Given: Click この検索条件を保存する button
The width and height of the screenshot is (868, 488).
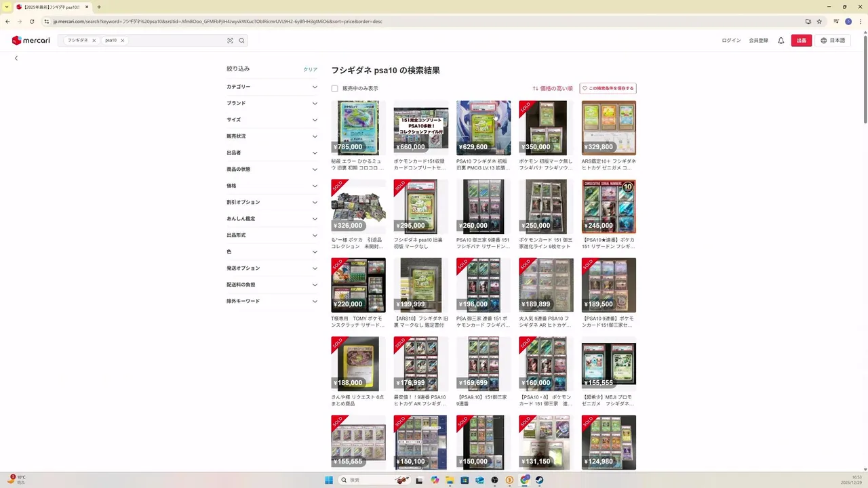Looking at the screenshot, I should pyautogui.click(x=608, y=88).
